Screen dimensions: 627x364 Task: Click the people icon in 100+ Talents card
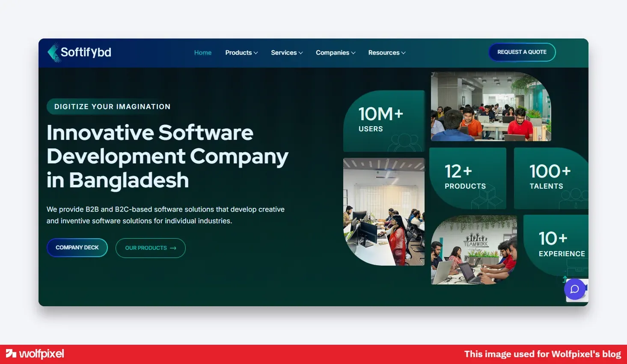pos(574,198)
